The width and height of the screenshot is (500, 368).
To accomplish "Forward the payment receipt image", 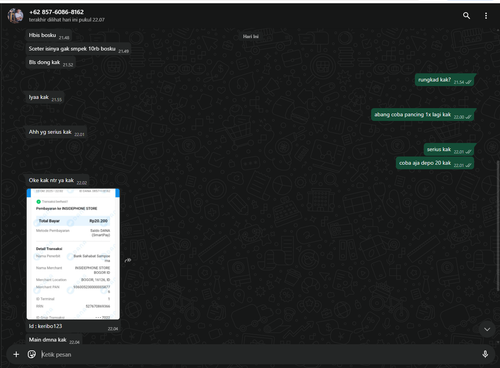I will click(128, 260).
